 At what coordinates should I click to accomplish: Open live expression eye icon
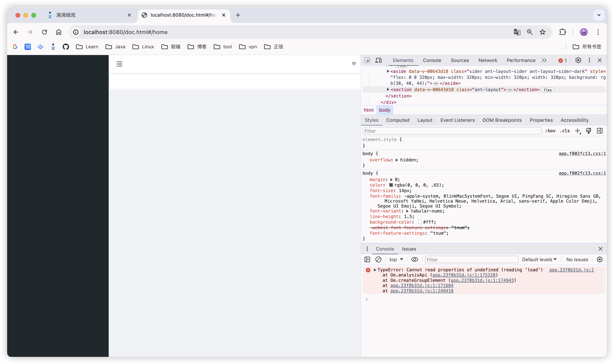[414, 259]
